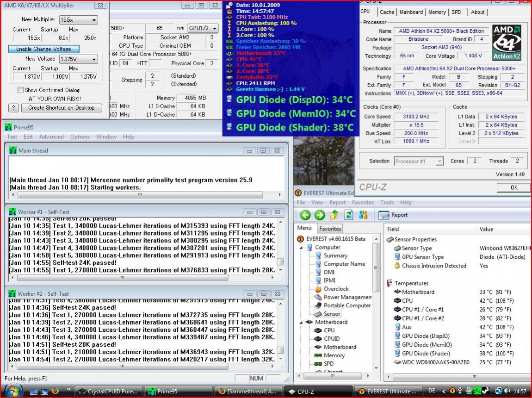Switch to the Mainboard tab in CPU-Z
Screen dimensions: 532x398
tap(411, 12)
